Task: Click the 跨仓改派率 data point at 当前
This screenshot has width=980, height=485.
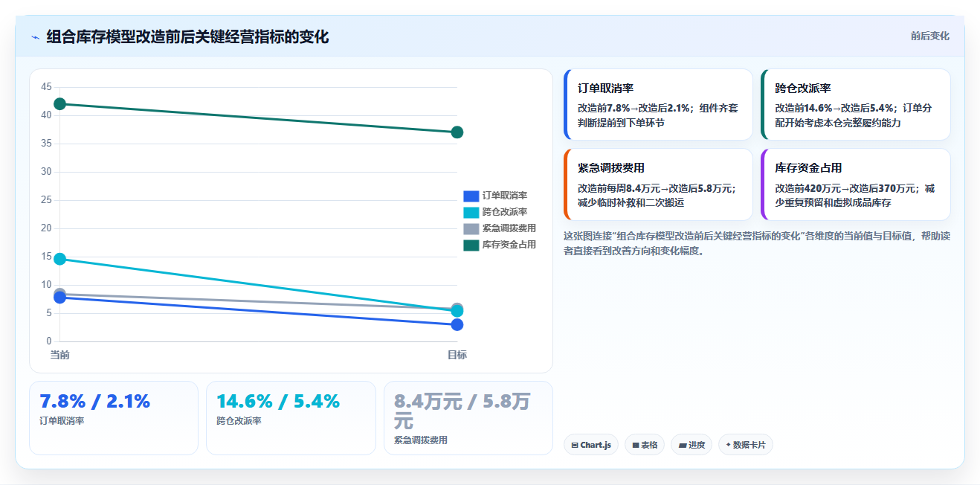Action: [x=60, y=259]
